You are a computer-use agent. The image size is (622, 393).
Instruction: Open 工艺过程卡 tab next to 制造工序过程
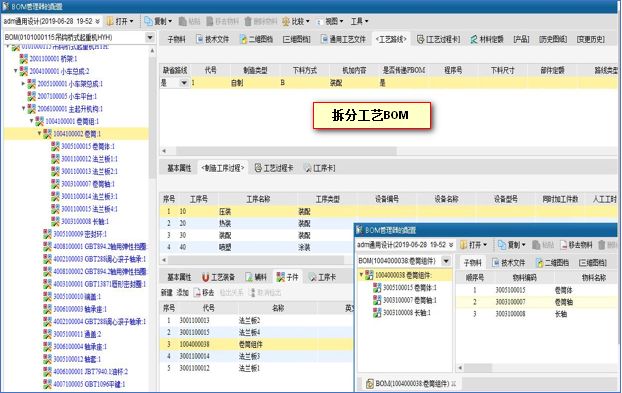pyautogui.click(x=274, y=168)
